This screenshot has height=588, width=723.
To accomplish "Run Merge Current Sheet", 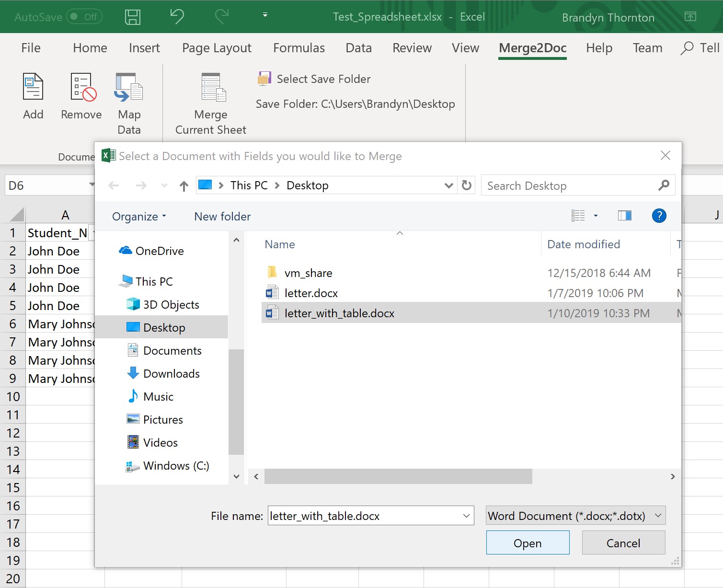I will [x=211, y=104].
